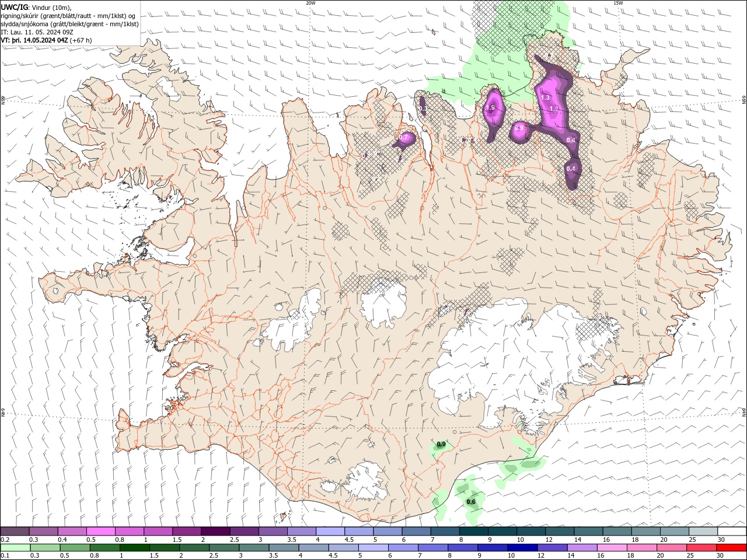Click the '1.9' snowfall value on the map

point(491,108)
